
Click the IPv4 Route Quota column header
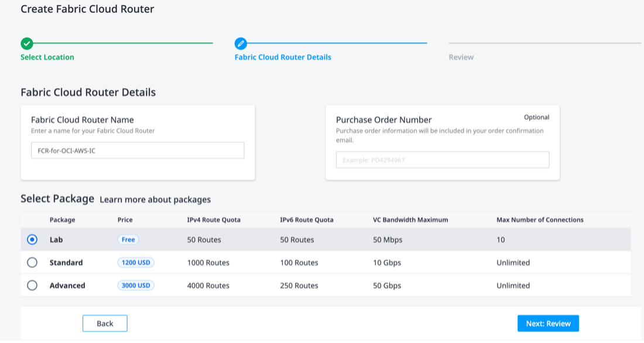214,220
